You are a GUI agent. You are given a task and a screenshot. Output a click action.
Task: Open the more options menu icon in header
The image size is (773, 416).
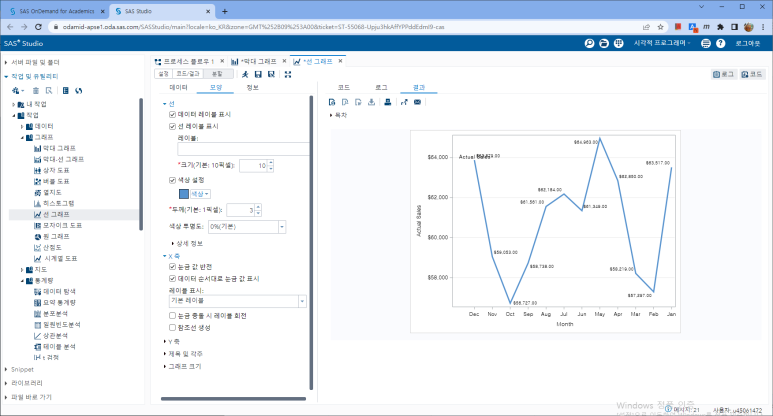[706, 43]
